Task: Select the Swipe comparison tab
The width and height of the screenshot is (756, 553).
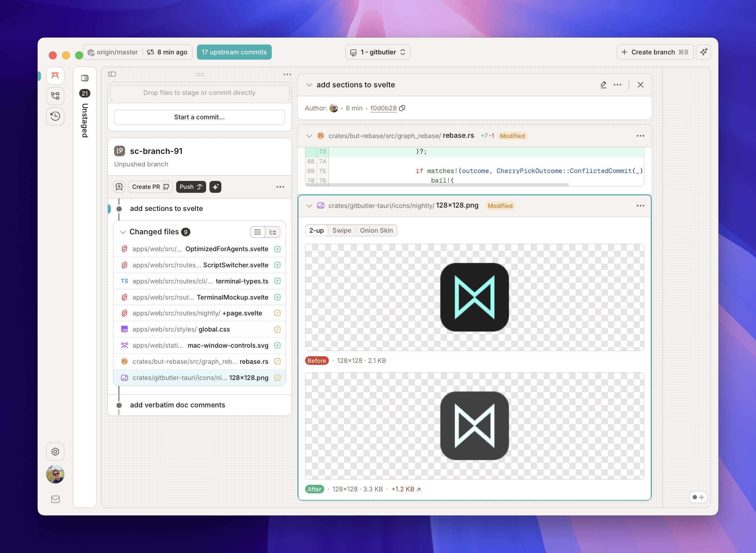Action: pos(342,230)
